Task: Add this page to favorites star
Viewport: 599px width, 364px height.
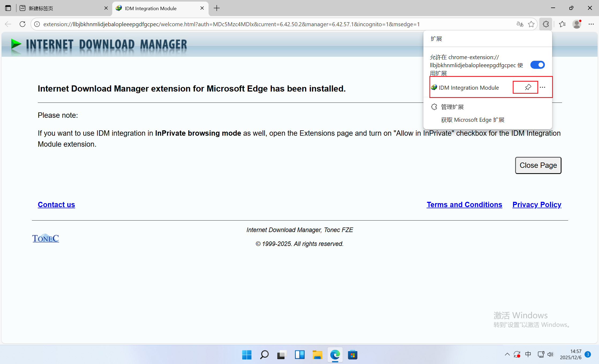Action: click(531, 24)
